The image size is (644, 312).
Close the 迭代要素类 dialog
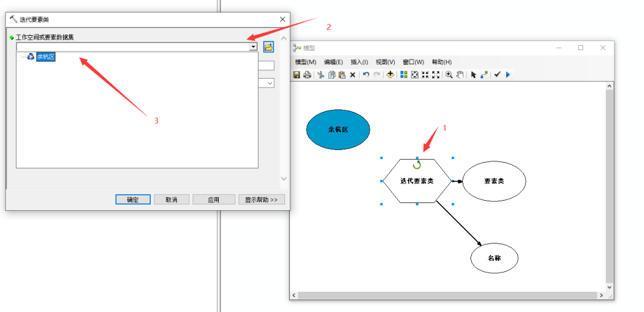pyautogui.click(x=282, y=19)
